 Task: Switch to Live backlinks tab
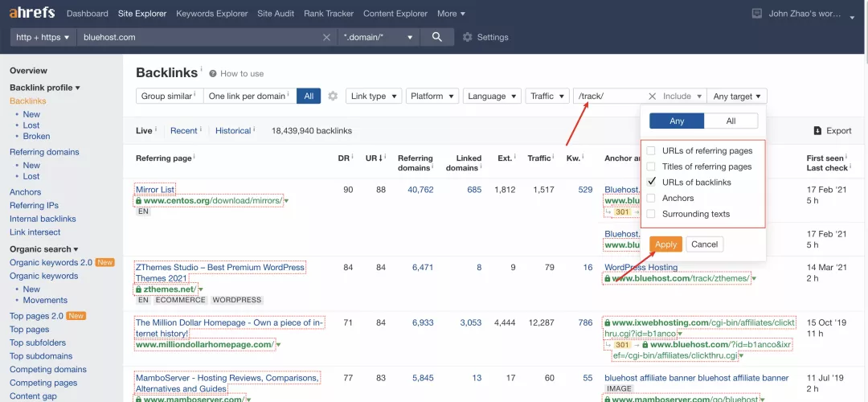click(x=144, y=131)
